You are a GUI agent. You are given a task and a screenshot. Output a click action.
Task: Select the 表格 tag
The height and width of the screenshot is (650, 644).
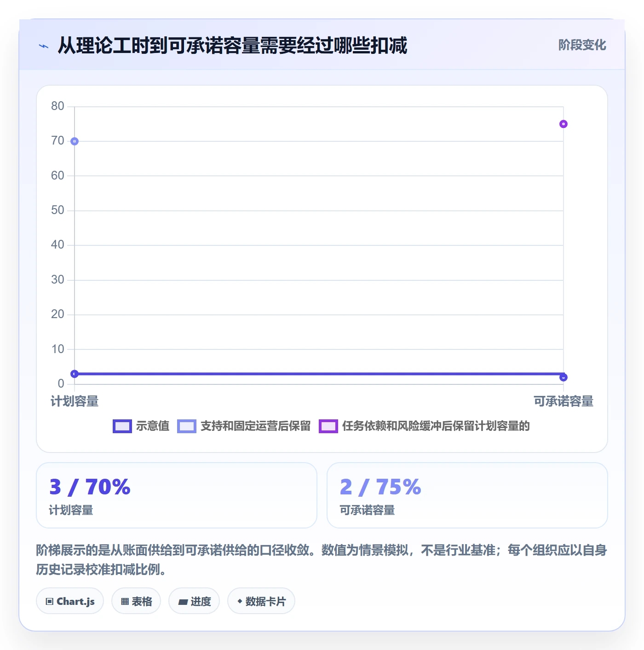tap(136, 601)
